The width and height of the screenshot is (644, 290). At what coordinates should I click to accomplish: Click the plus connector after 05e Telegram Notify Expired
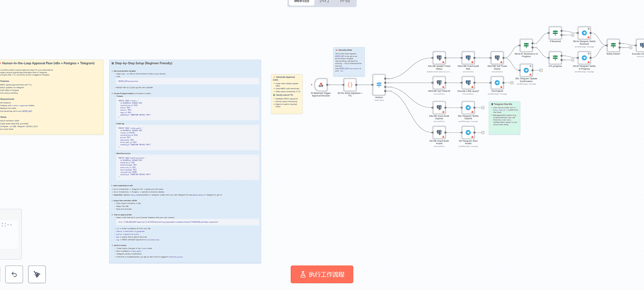(483, 108)
